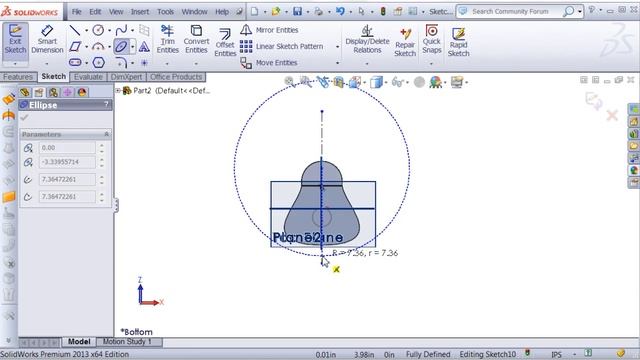Click Mirror Entities
Screen dimensions: 640x360
point(269,30)
